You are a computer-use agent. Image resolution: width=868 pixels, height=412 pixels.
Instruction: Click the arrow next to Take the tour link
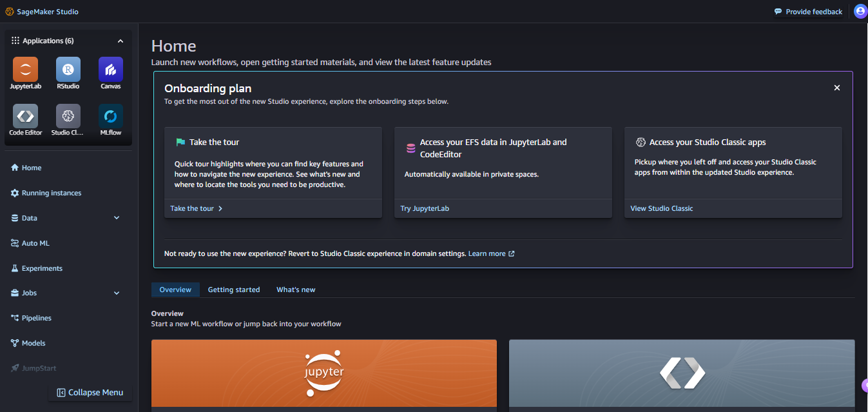click(x=220, y=209)
